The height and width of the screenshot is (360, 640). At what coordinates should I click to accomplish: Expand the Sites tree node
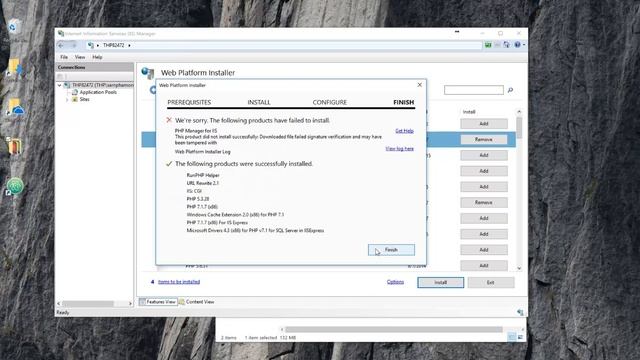click(x=67, y=100)
